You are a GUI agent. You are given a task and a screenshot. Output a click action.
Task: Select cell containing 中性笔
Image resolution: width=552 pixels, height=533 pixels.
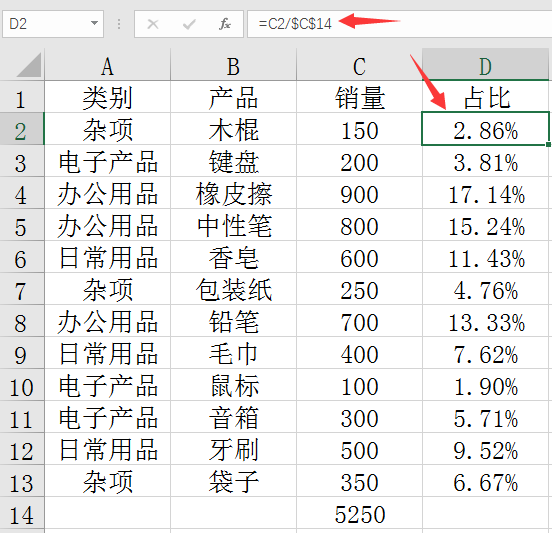click(x=233, y=225)
